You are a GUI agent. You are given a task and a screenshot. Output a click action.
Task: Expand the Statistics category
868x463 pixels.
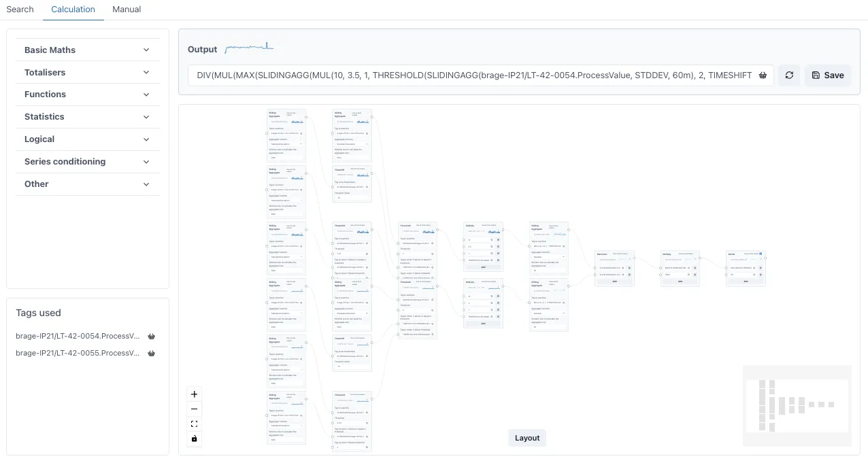tap(87, 116)
